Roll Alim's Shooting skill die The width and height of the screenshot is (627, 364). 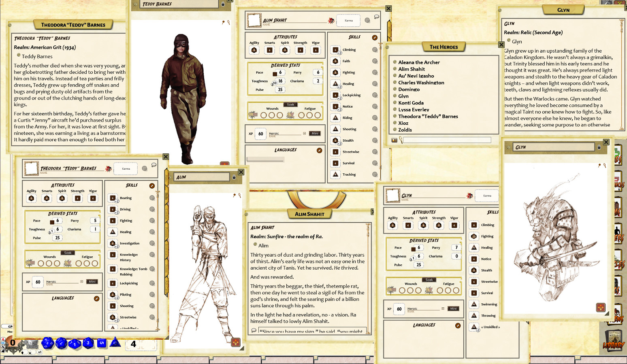(x=336, y=129)
